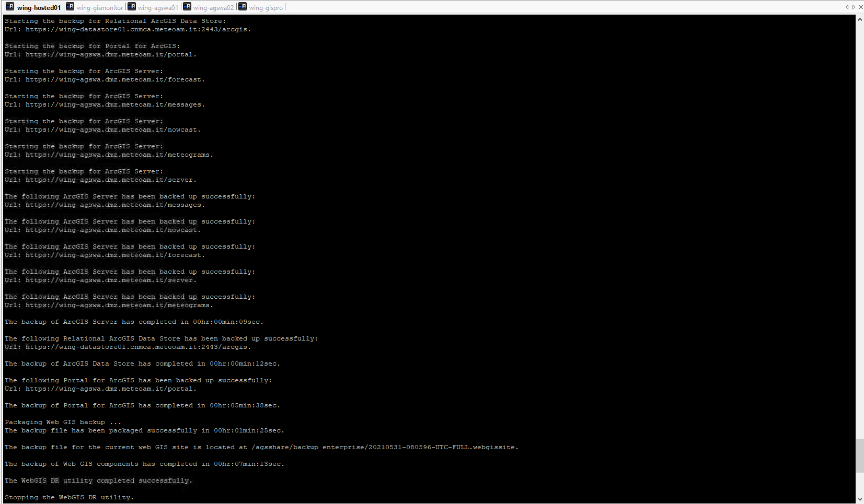The width and height of the screenshot is (864, 504).
Task: Click the terminal scrollbar up arrow
Action: [x=860, y=19]
